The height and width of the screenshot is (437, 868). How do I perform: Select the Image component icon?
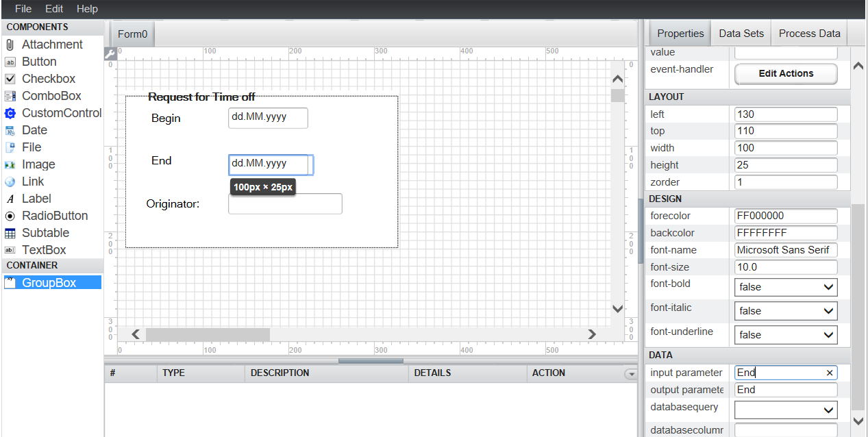coord(10,164)
